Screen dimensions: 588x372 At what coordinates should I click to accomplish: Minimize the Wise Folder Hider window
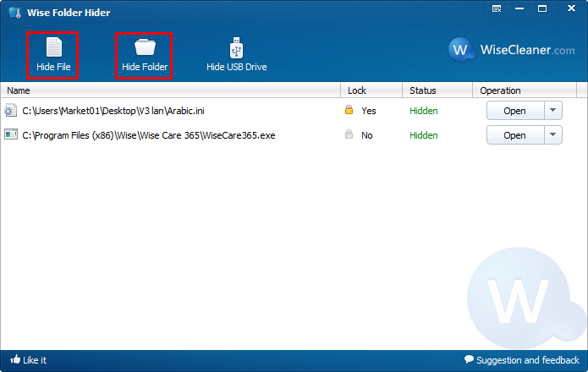point(519,8)
